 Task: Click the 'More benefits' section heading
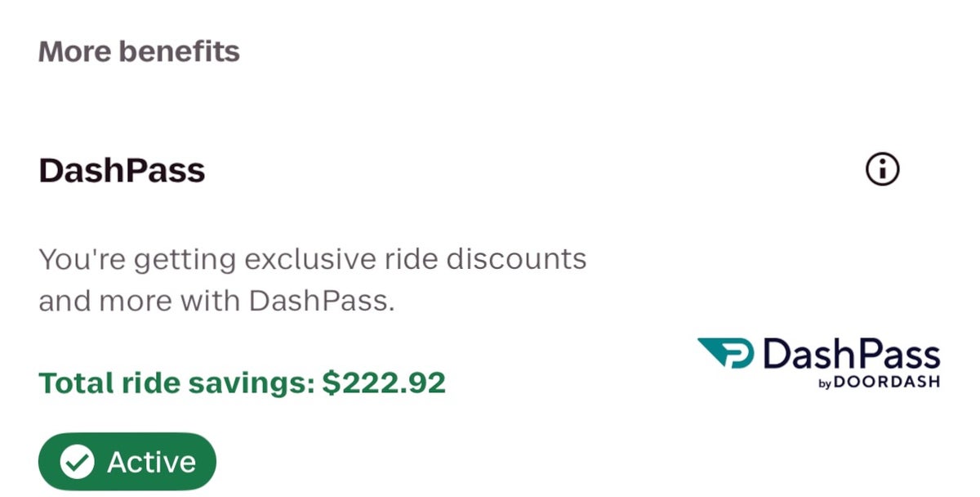pos(139,51)
